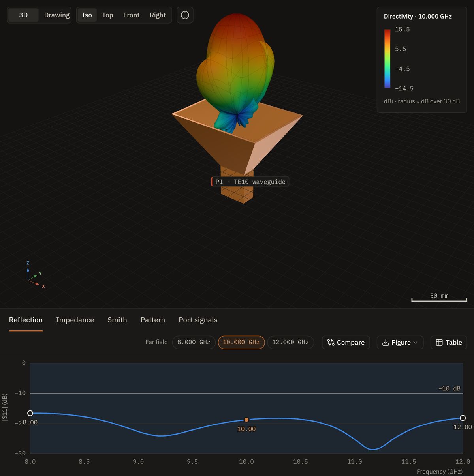Click the 10.00 GHz marker on S11 curve

[x=246, y=420]
